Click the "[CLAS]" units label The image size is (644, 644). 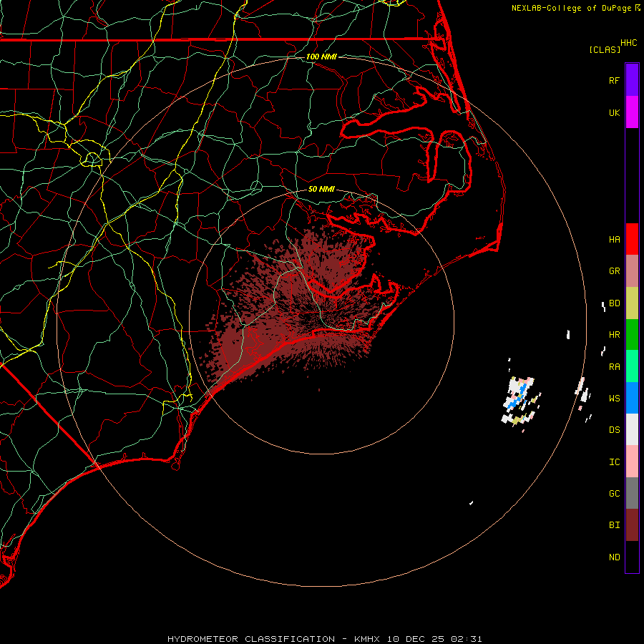(x=605, y=49)
